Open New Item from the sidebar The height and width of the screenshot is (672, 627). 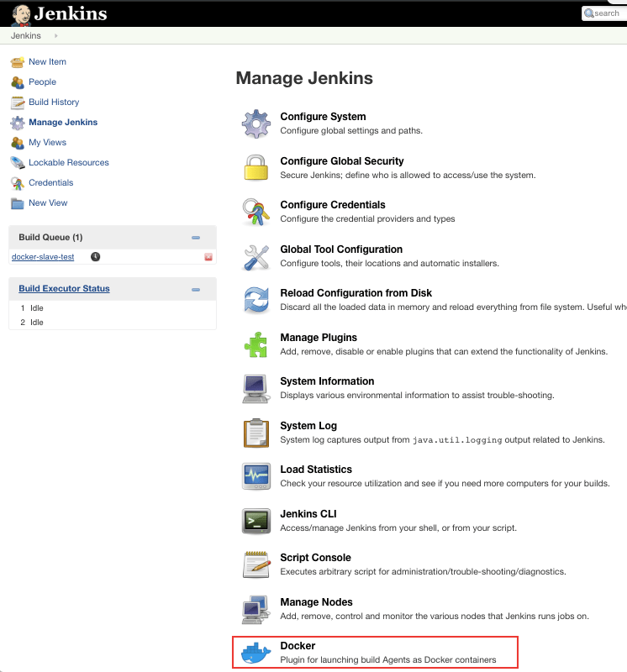(47, 61)
